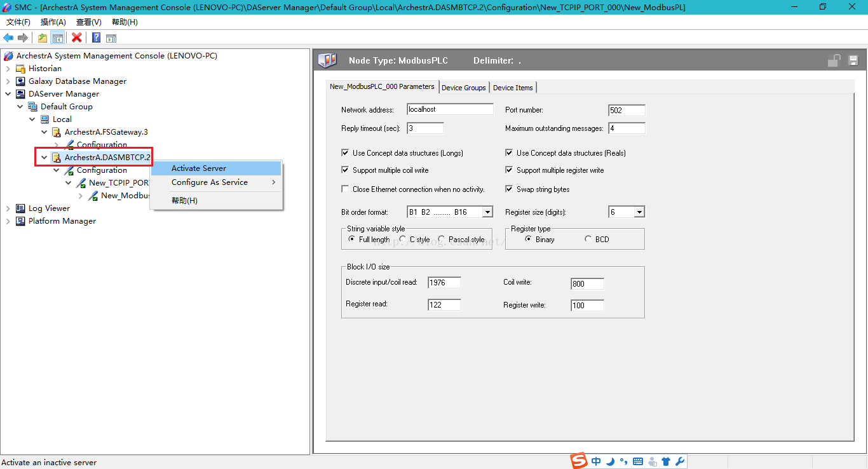
Task: Click the red X delete toolbar icon
Action: pos(77,37)
